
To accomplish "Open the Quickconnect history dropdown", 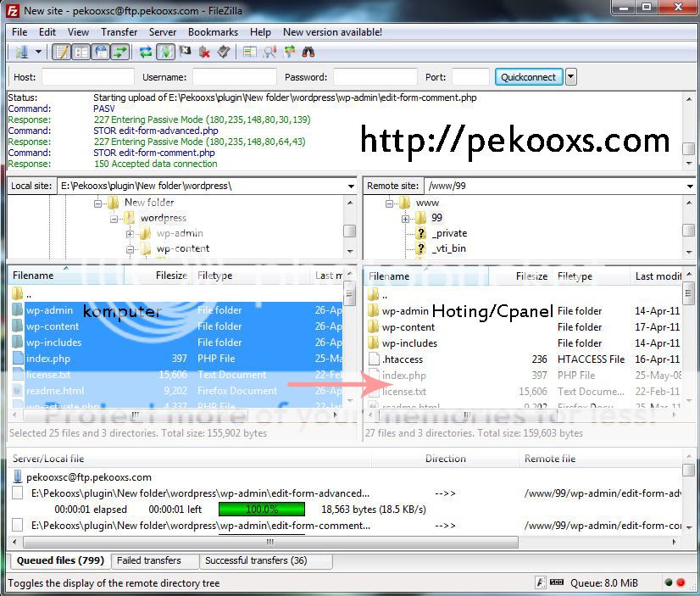I will (x=569, y=75).
